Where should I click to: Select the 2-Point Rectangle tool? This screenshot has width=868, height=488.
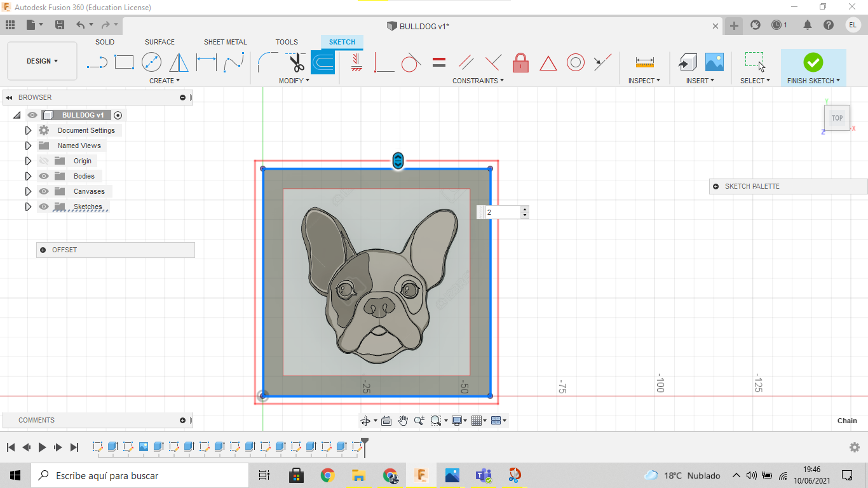[124, 62]
